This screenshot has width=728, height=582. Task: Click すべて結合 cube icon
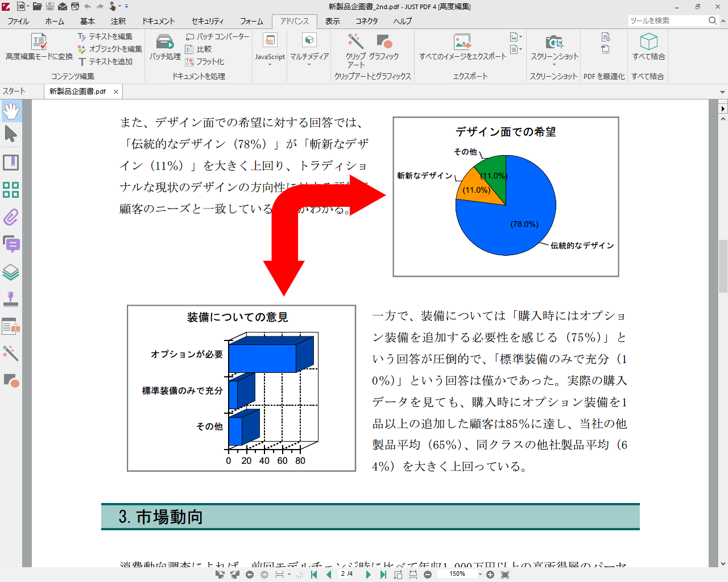point(648,41)
